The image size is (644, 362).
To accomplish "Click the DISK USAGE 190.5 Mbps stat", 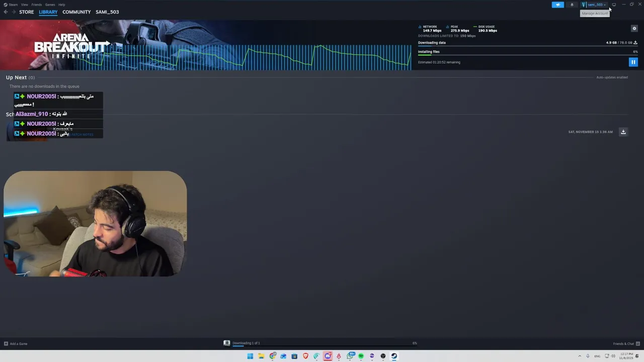I will click(x=486, y=29).
